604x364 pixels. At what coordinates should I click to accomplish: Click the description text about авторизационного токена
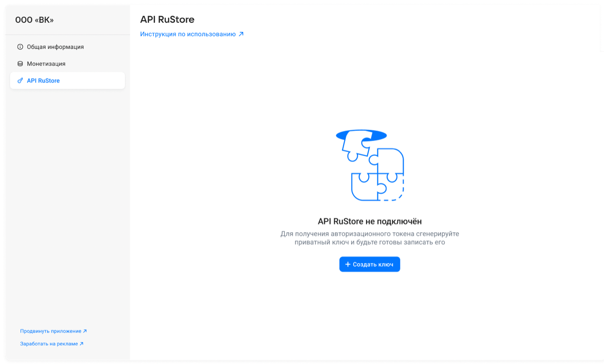(369, 238)
